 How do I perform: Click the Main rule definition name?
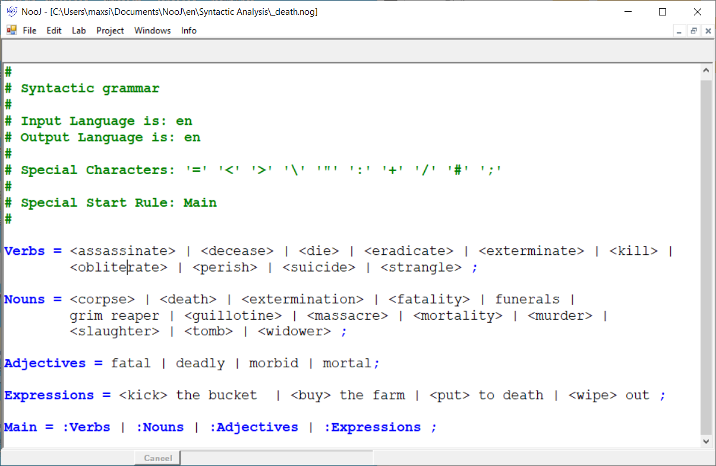21,427
